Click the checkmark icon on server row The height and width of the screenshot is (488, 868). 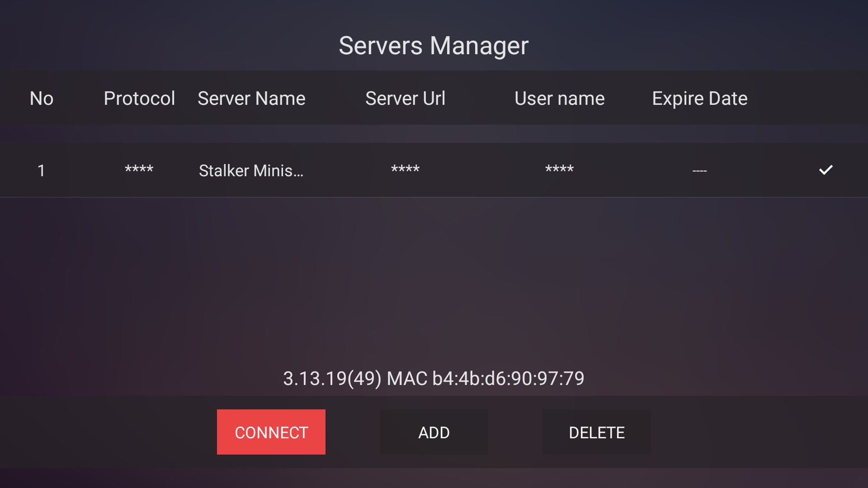click(826, 170)
